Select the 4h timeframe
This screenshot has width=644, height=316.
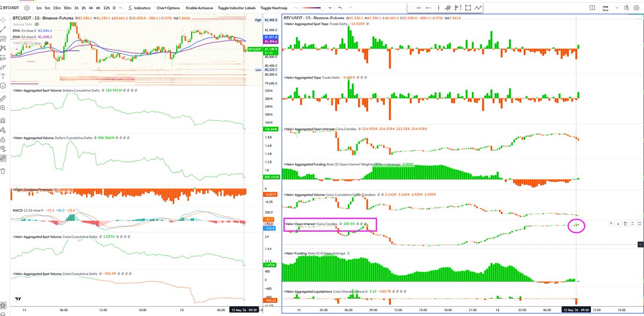(91, 8)
